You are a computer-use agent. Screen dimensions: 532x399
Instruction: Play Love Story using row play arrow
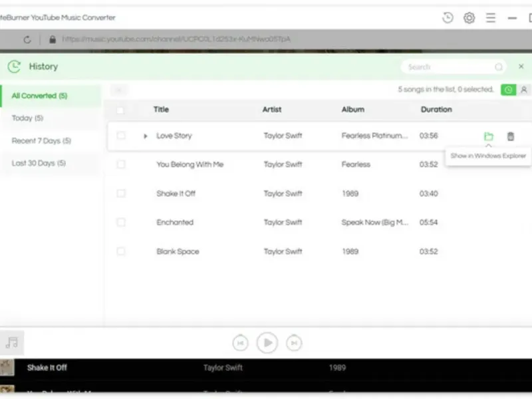click(145, 136)
